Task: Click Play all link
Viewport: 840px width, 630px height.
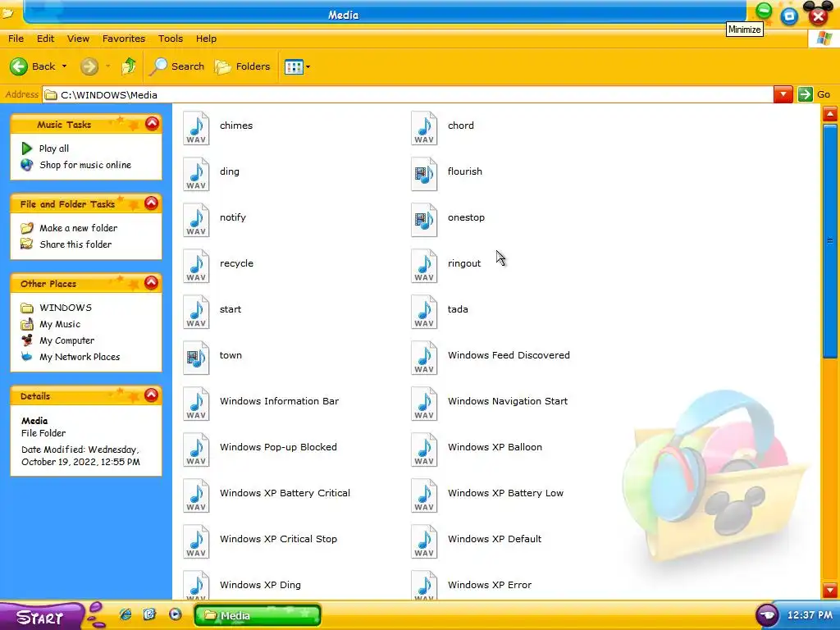Action: [x=54, y=148]
